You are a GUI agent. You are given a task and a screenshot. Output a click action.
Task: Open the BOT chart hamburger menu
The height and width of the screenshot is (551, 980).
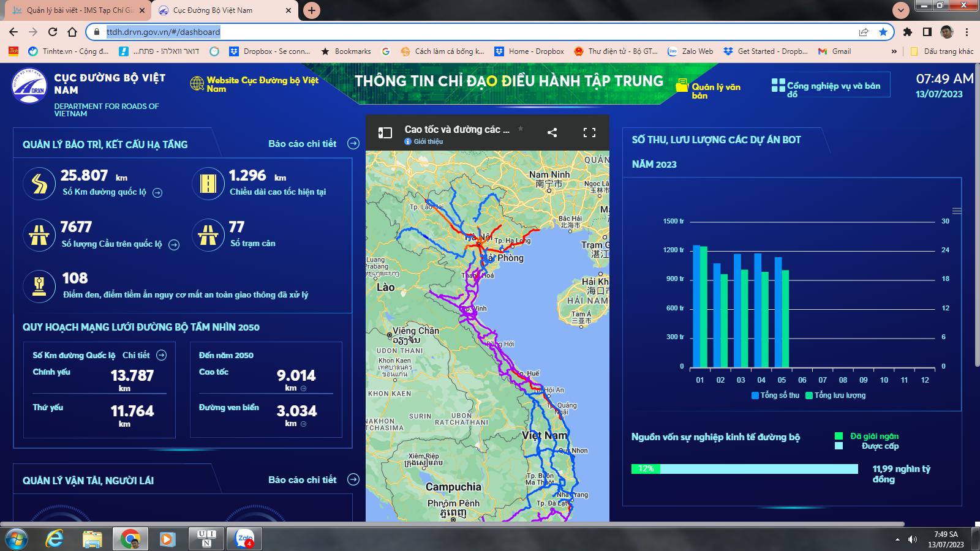tap(957, 211)
